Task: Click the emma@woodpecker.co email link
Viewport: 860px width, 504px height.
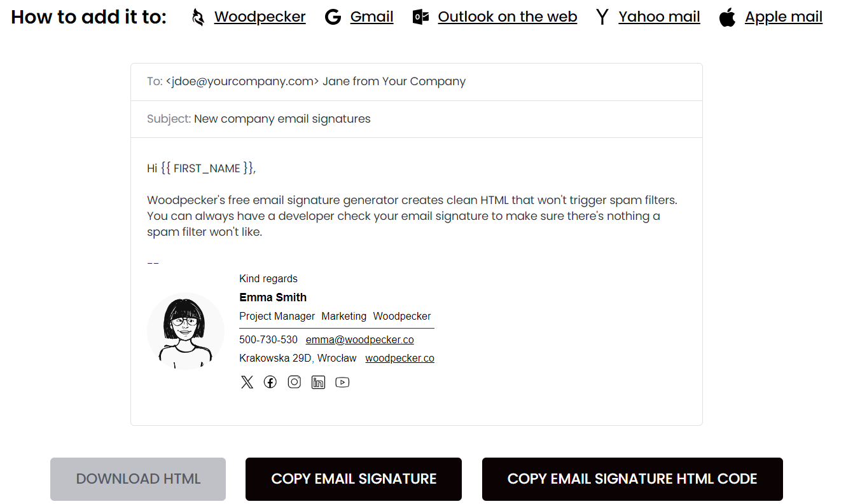Action: (x=359, y=340)
